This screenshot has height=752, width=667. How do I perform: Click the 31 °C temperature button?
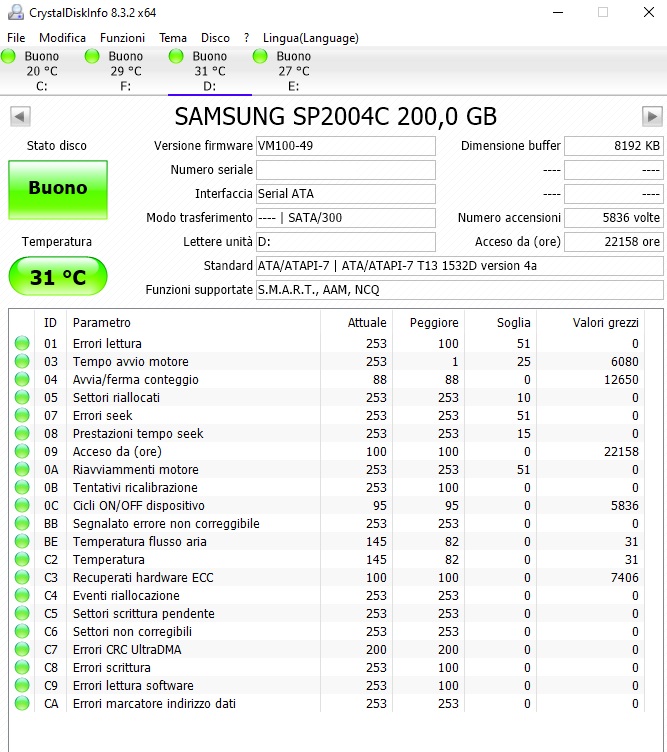click(58, 276)
